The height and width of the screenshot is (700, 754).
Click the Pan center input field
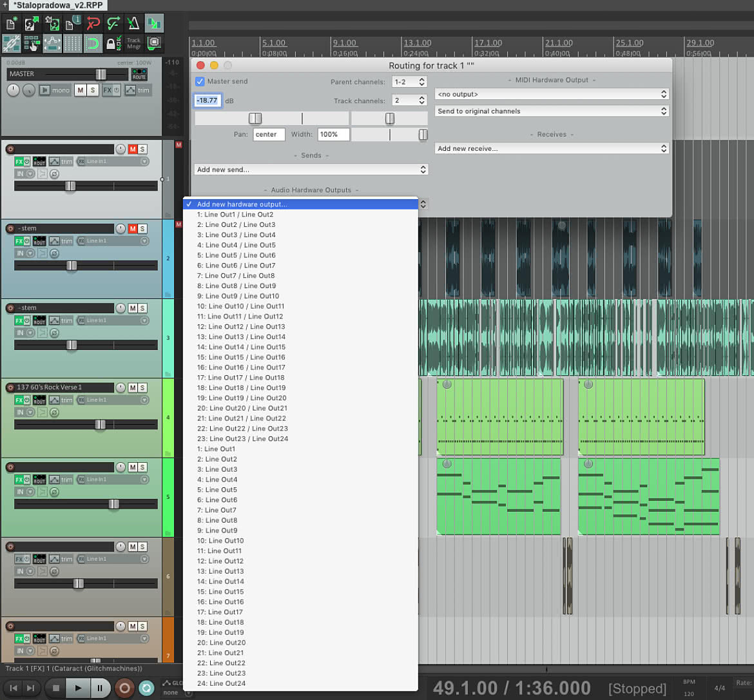(x=269, y=134)
